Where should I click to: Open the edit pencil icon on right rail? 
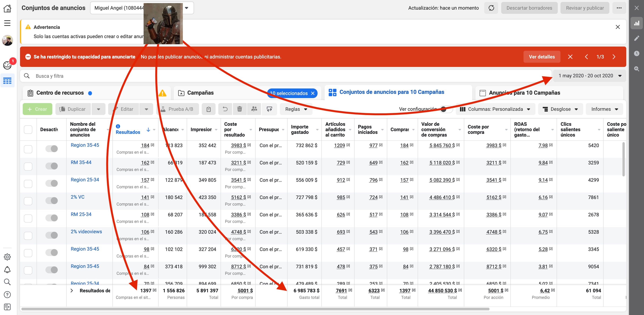[636, 38]
